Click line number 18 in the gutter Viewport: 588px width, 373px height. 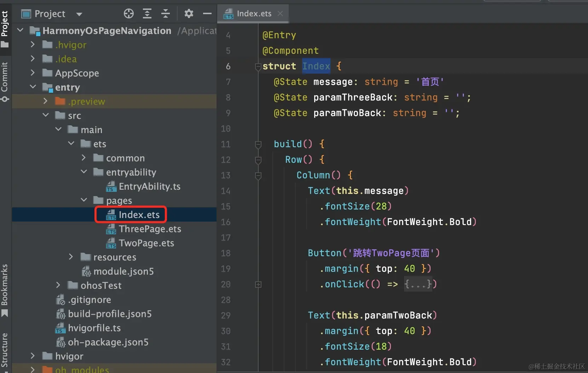[x=226, y=253]
